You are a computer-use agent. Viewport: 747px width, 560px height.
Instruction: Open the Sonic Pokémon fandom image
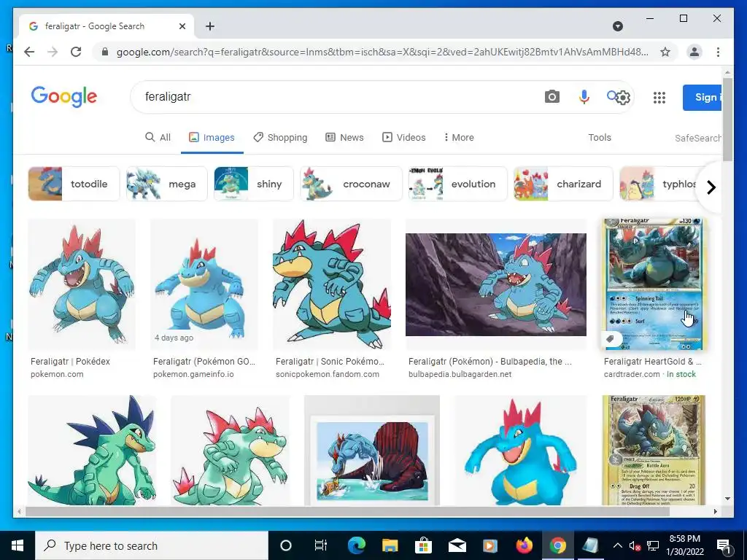click(332, 284)
